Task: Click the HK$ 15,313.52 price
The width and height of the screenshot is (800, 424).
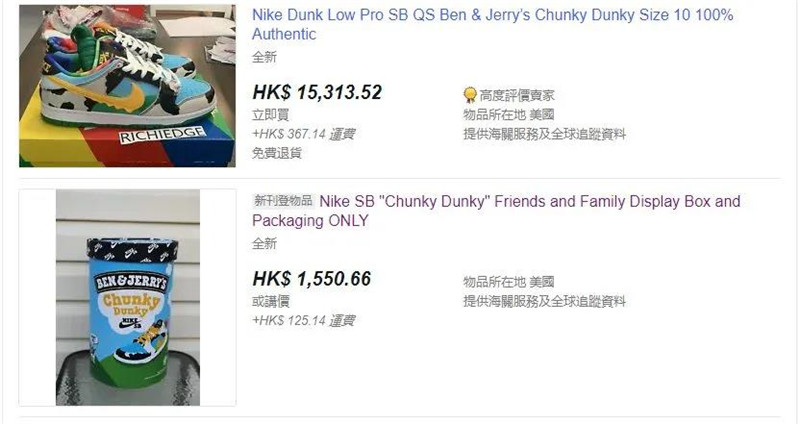Action: (317, 92)
